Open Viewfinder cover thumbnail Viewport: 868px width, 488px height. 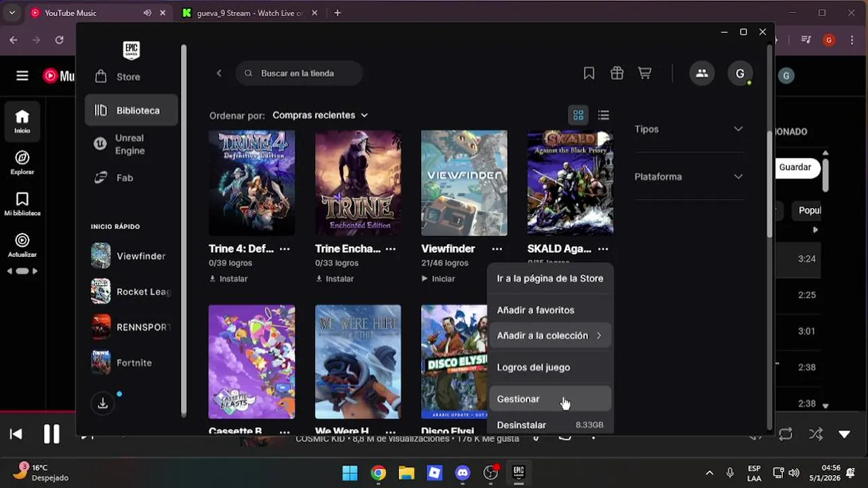coord(464,183)
